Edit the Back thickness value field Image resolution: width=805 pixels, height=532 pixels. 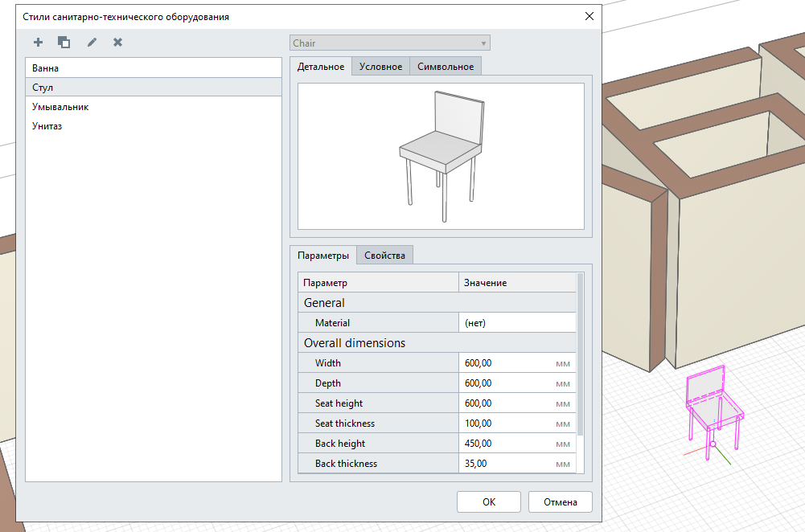(508, 464)
